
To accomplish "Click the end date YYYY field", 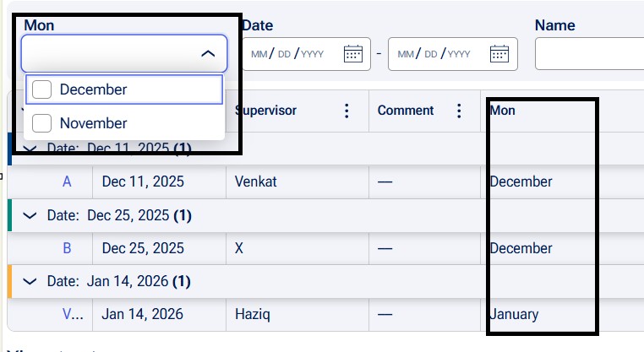I will (x=459, y=54).
